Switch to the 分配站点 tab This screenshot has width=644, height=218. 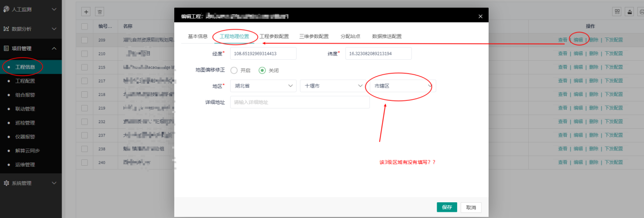pyautogui.click(x=350, y=37)
